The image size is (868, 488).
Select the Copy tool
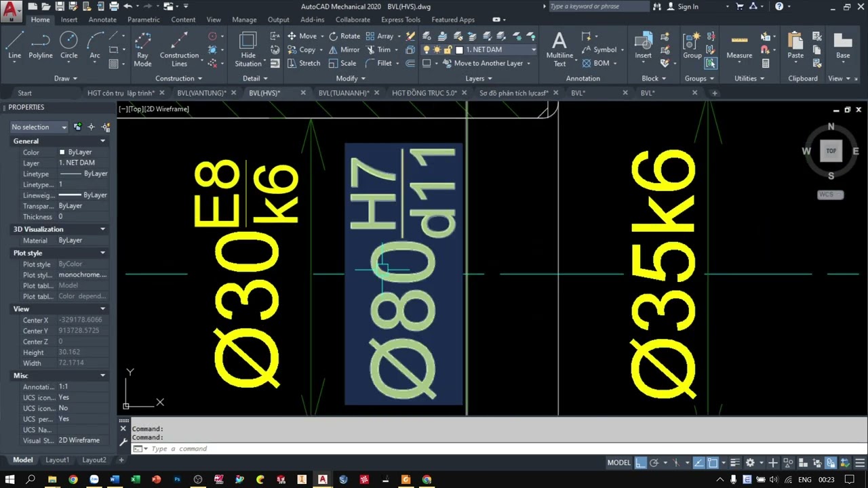point(302,49)
